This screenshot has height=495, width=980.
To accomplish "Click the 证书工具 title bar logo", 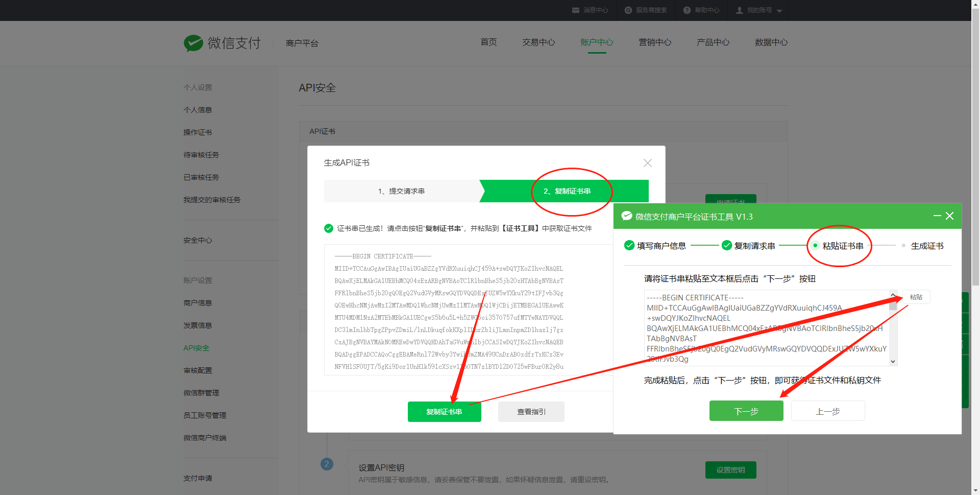I will pyautogui.click(x=627, y=216).
